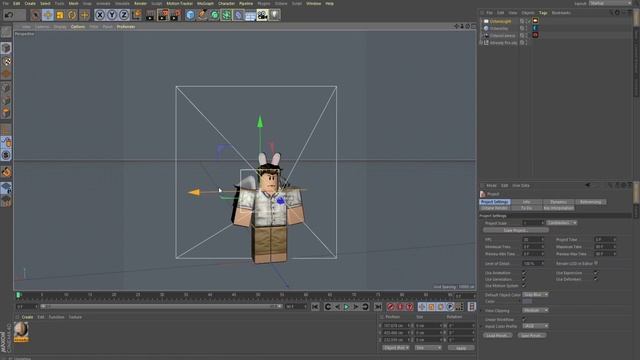
Task: Click the Spline pen tool icon
Action: pos(202,15)
